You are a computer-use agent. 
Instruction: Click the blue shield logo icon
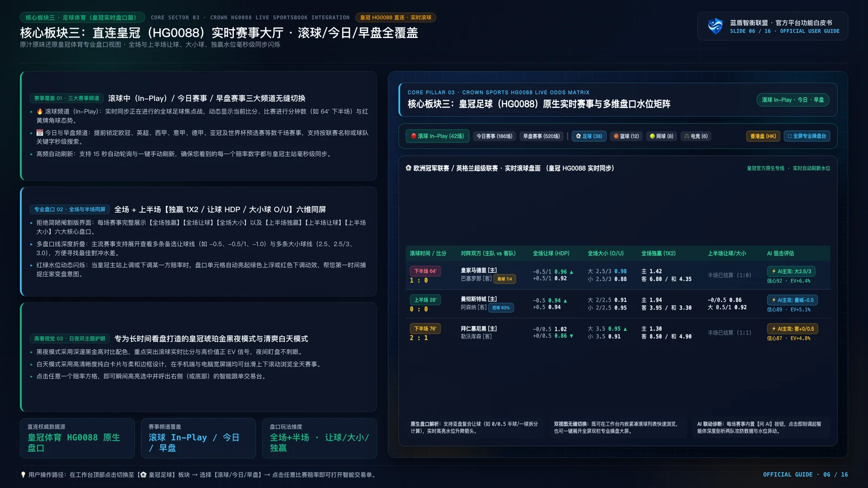[x=716, y=25]
